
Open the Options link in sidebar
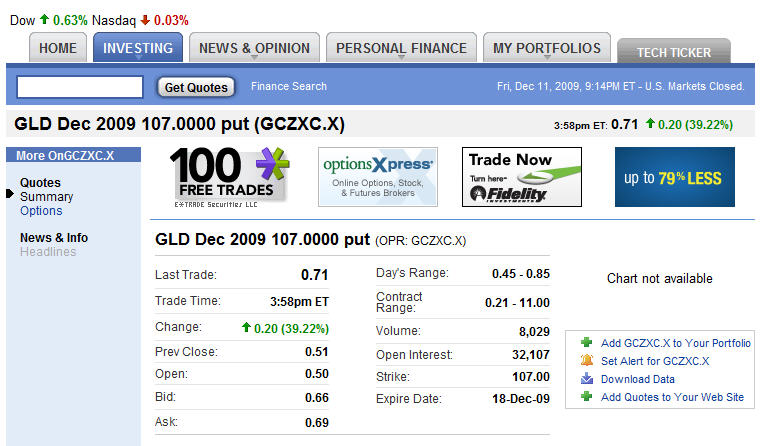pos(41,210)
